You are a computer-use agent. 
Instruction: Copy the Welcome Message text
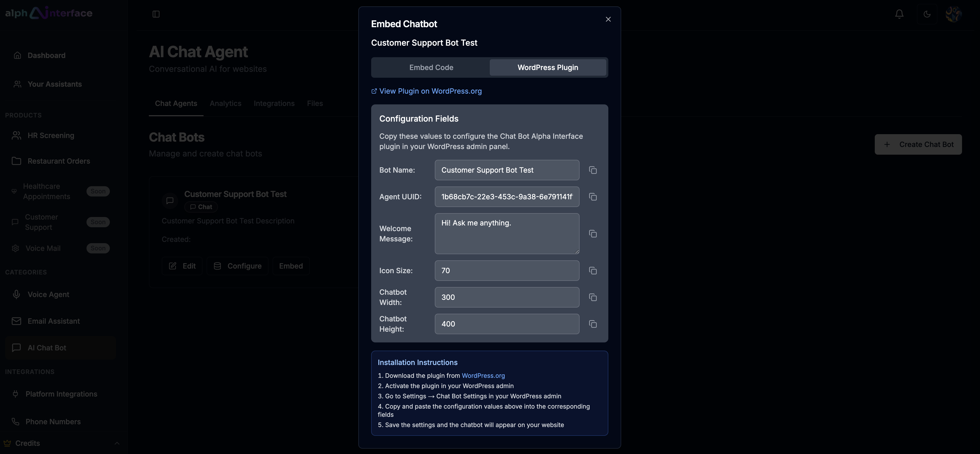click(x=592, y=233)
